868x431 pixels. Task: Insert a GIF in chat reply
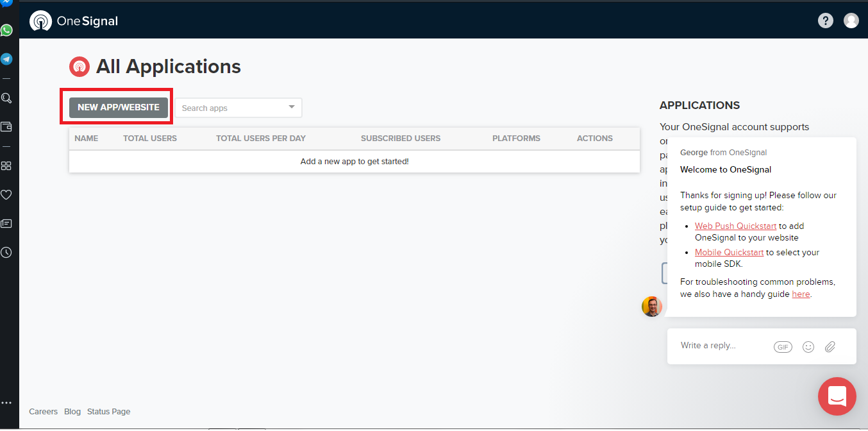point(783,347)
